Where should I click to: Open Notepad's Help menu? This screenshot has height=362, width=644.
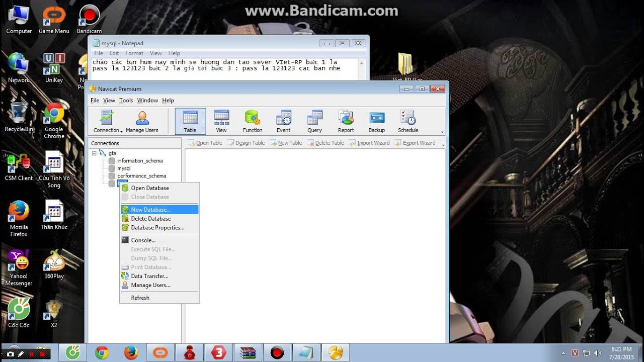pos(174,53)
